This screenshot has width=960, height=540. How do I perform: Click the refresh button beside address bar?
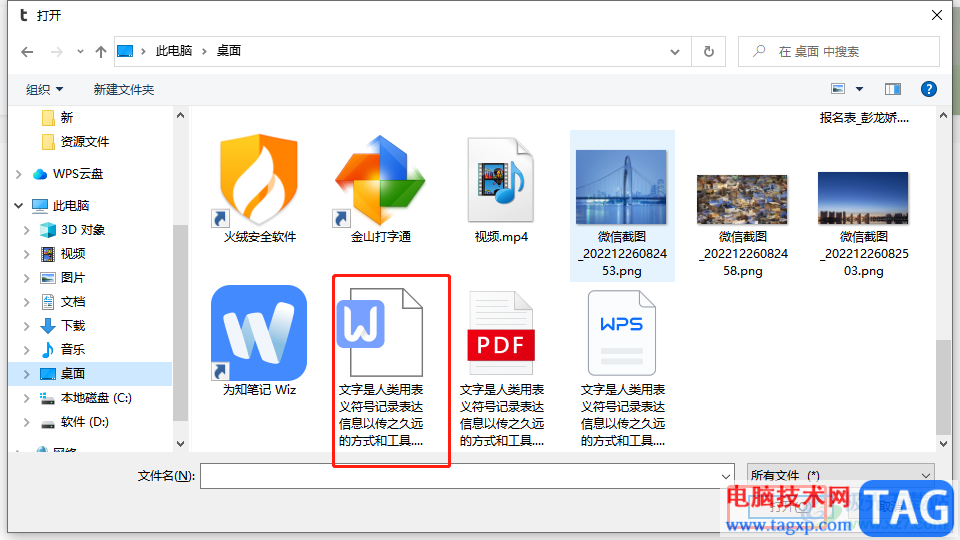click(708, 51)
